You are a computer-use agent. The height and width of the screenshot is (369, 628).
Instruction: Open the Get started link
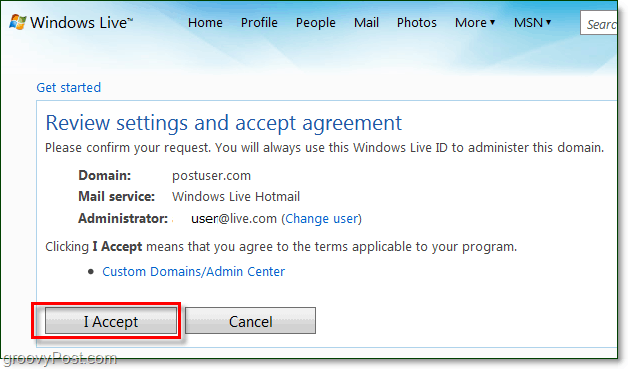(68, 87)
